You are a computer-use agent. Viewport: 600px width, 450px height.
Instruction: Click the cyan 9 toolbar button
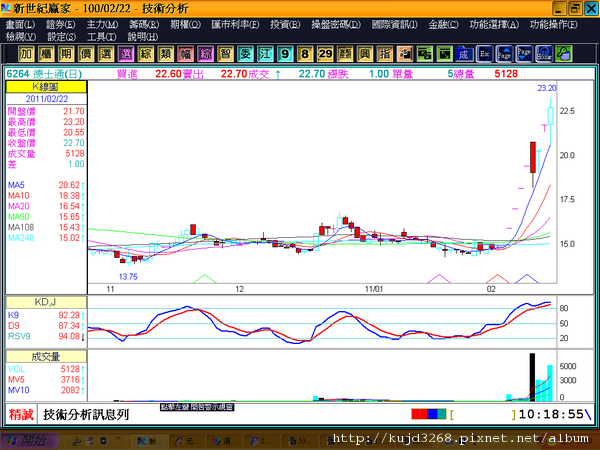[285, 54]
